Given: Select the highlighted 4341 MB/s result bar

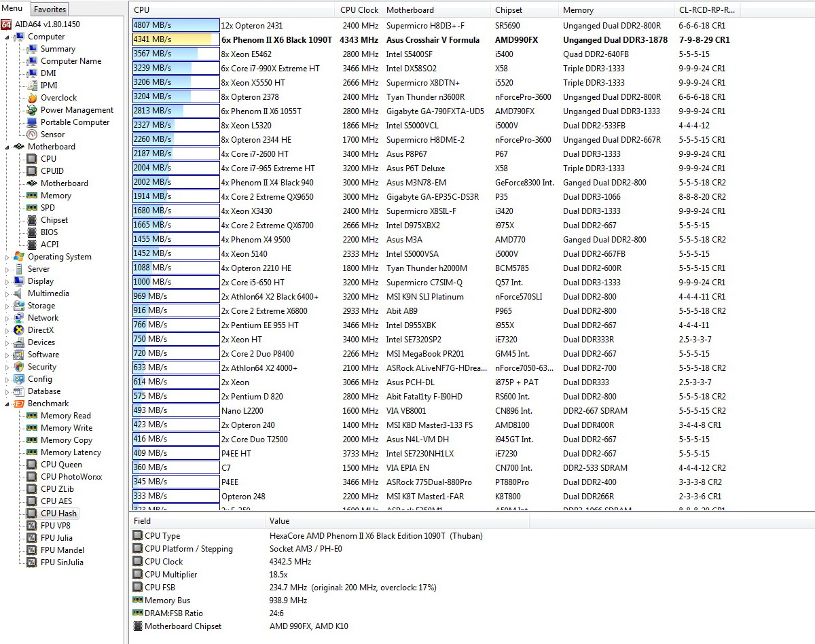Looking at the screenshot, I should [x=176, y=39].
